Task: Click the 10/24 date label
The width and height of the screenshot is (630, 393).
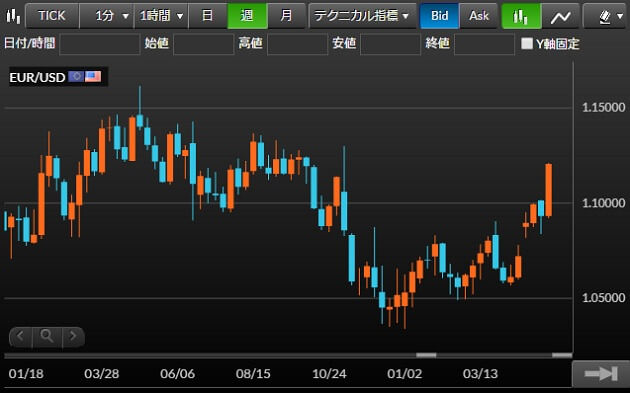Action: click(329, 374)
